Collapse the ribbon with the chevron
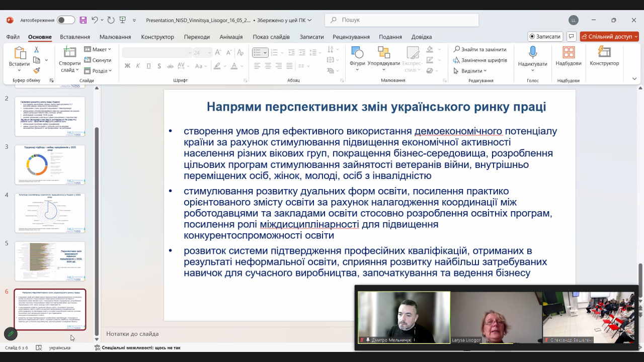The image size is (644, 362). pyautogui.click(x=634, y=79)
